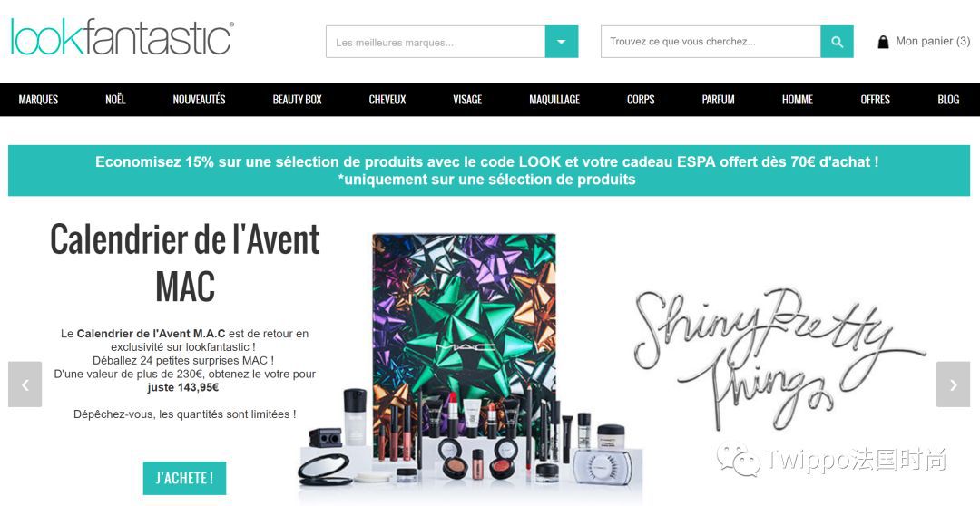Open the CHEVEUX category
The width and height of the screenshot is (980, 506).
[x=387, y=100]
